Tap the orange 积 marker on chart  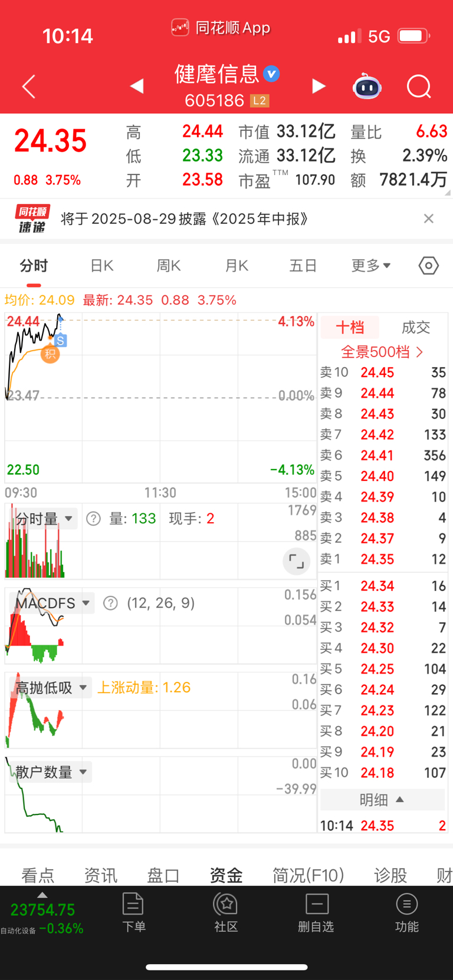coord(50,354)
